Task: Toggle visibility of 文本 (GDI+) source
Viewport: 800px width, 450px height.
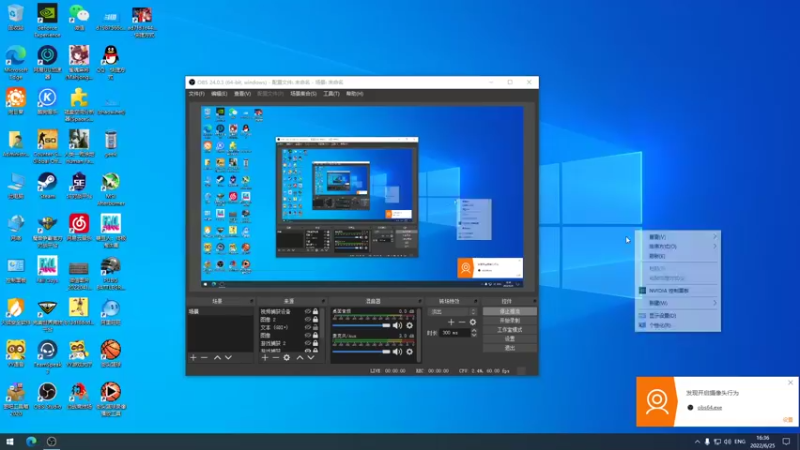Action: pos(308,328)
